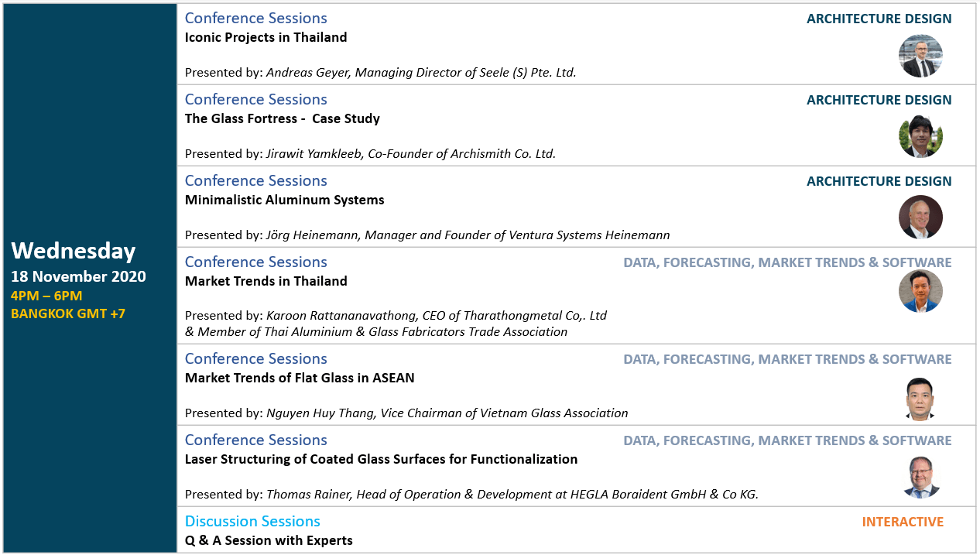The width and height of the screenshot is (980, 555).
Task: Click the Wednesday day heading
Action: pos(73,251)
